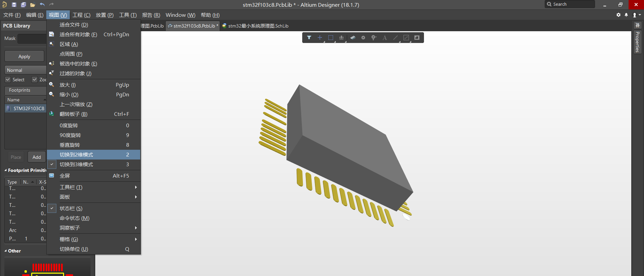Choose 区域 (Area) zoom item

[94, 44]
